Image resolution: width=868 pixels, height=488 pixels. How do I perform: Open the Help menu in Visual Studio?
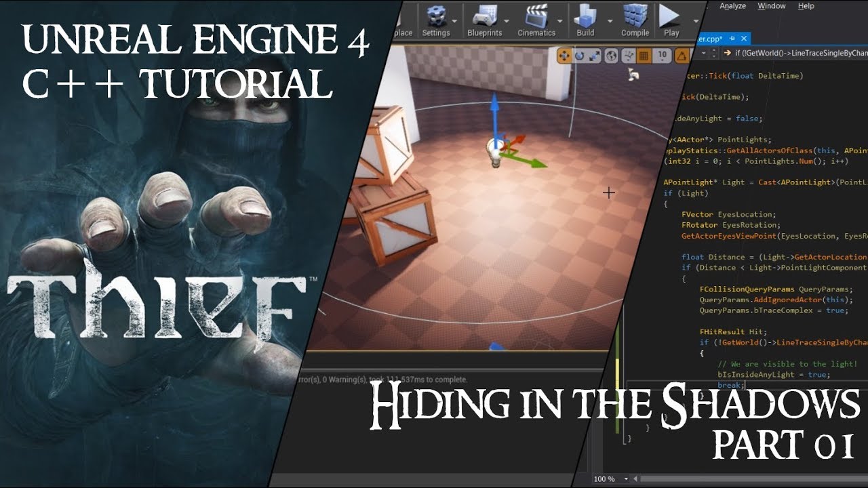(806, 6)
